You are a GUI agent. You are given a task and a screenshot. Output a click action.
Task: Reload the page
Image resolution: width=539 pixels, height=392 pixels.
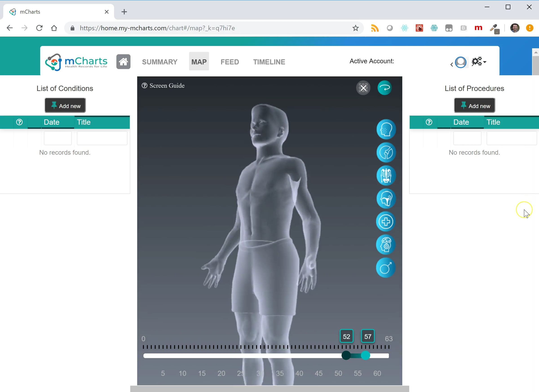(40, 28)
